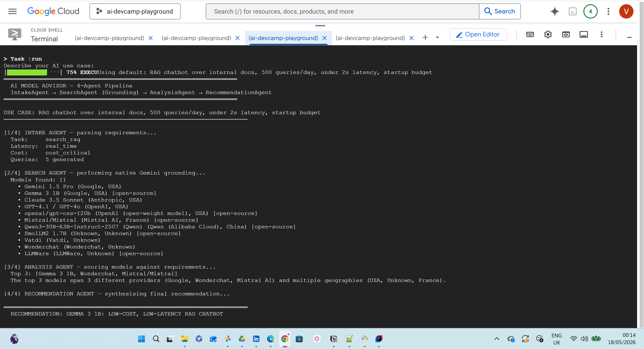Viewport: 644px width, 349px height.
Task: Open the Google Cloud navigation menu
Action: click(12, 11)
